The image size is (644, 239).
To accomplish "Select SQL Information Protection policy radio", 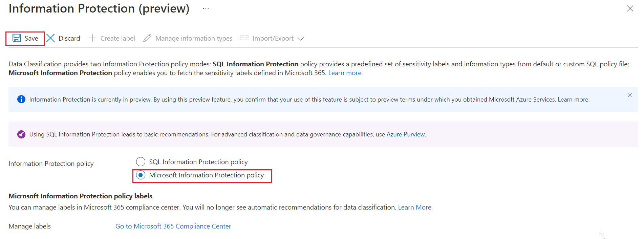I will pos(141,162).
